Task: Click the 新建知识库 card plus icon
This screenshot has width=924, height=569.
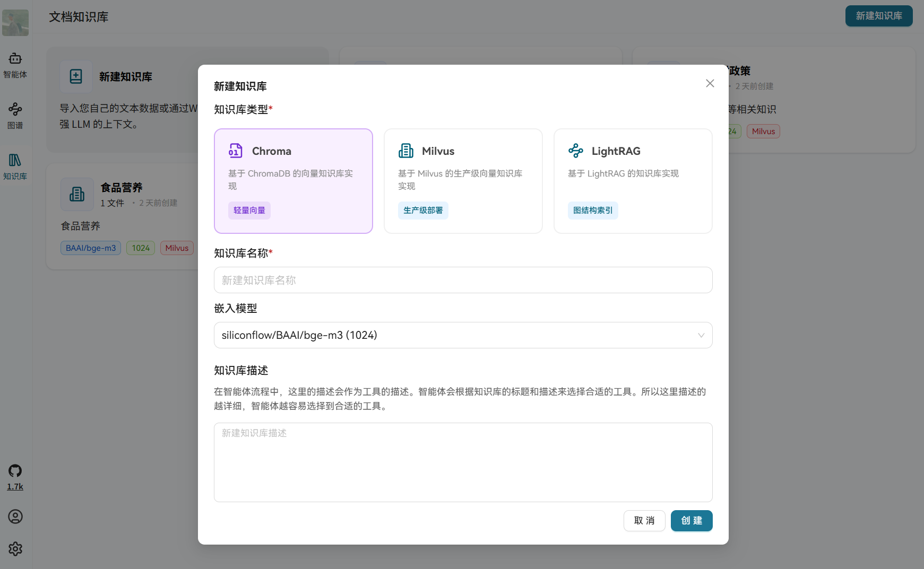Action: 76,76
